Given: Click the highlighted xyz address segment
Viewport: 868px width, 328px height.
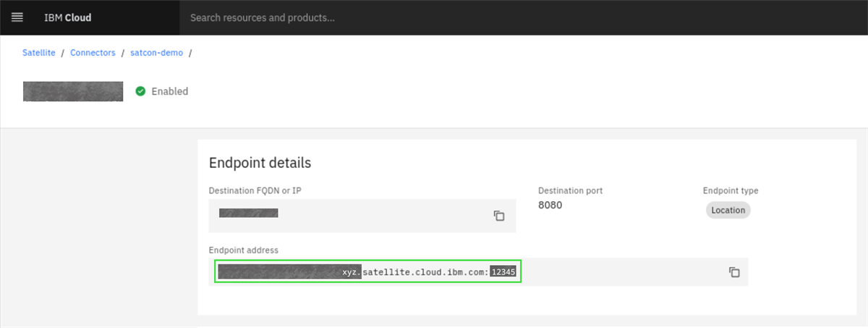Looking at the screenshot, I should coord(351,272).
